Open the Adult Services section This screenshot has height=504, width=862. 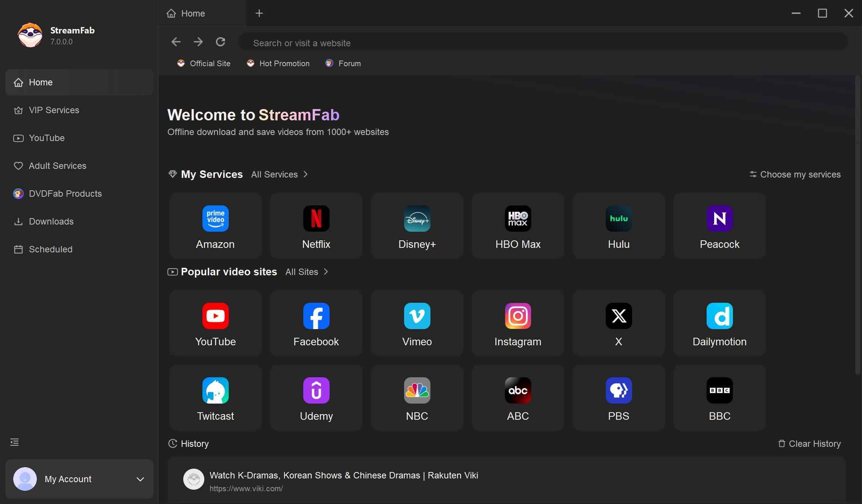click(x=58, y=165)
